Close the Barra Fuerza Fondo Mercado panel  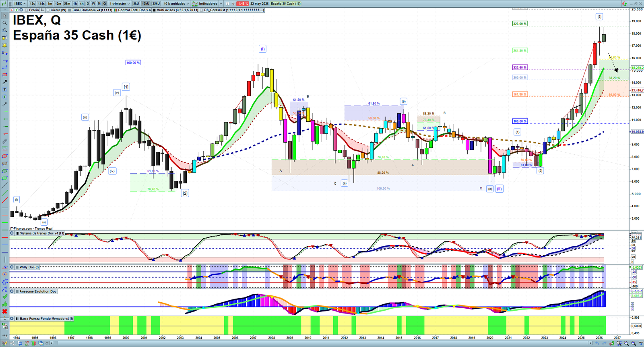[12, 318]
